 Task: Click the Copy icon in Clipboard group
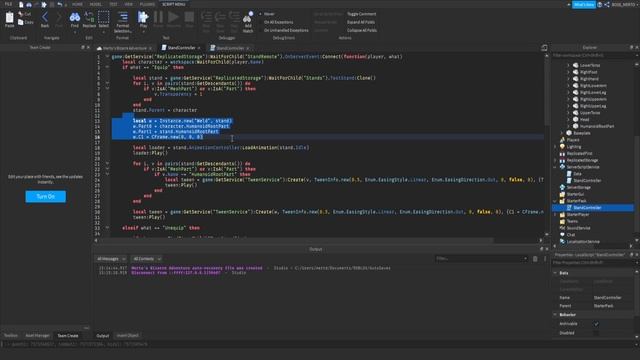[21, 22]
